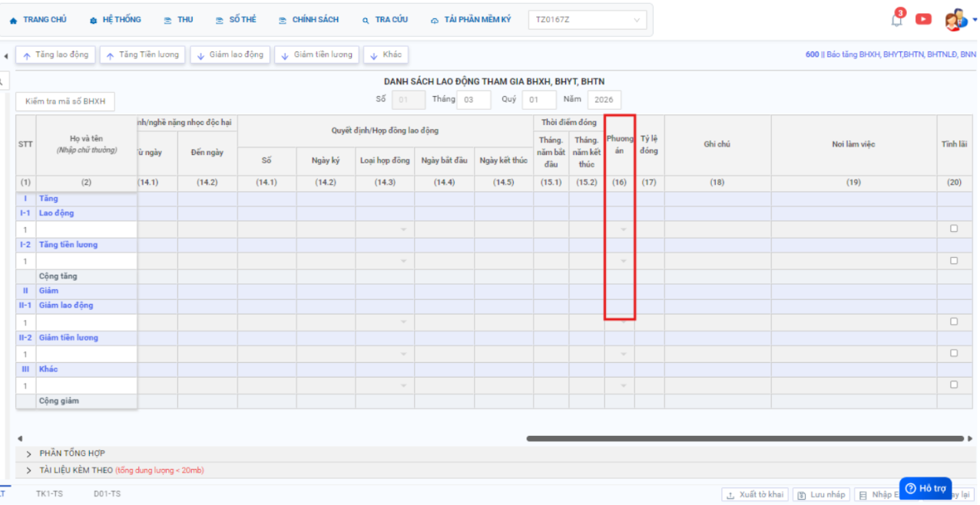Switch to the D01-TS tab
Screen dimensions: 980x505
107,493
